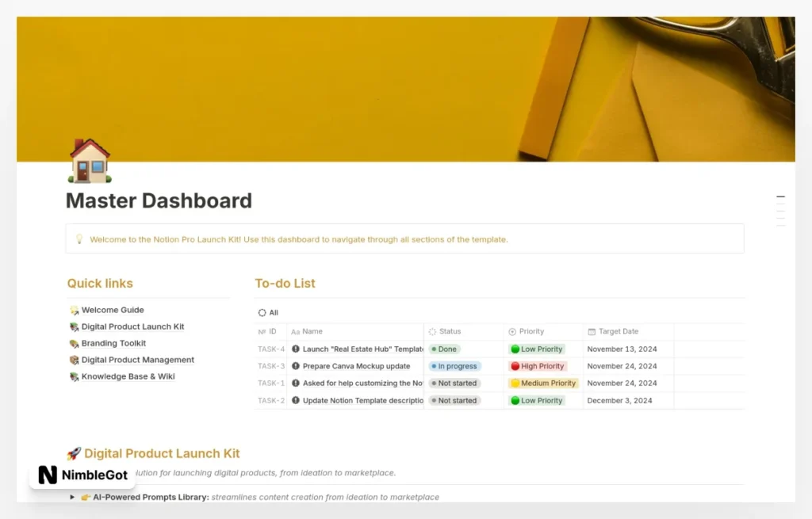Click the Branding Toolkit link icon
The width and height of the screenshot is (812, 519).
[74, 343]
